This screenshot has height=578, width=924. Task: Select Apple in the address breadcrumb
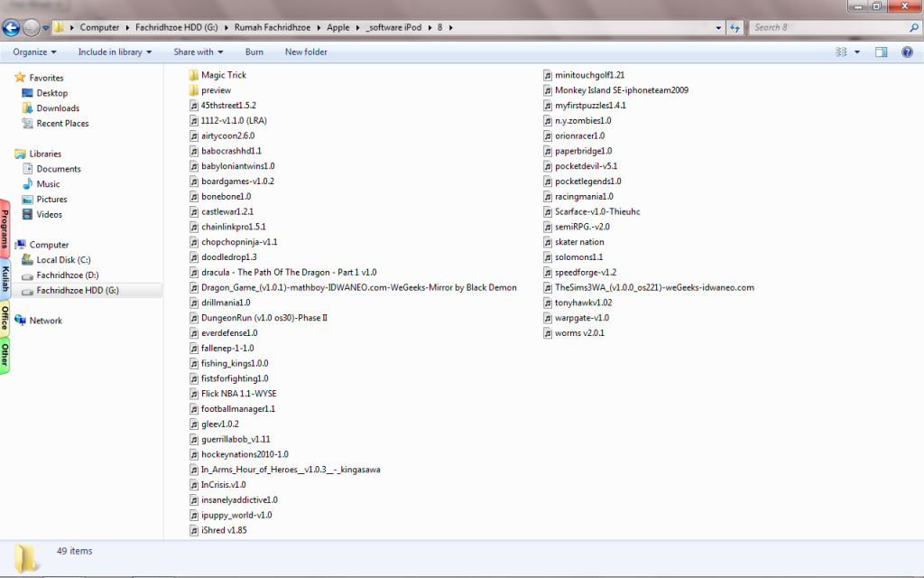tap(338, 27)
